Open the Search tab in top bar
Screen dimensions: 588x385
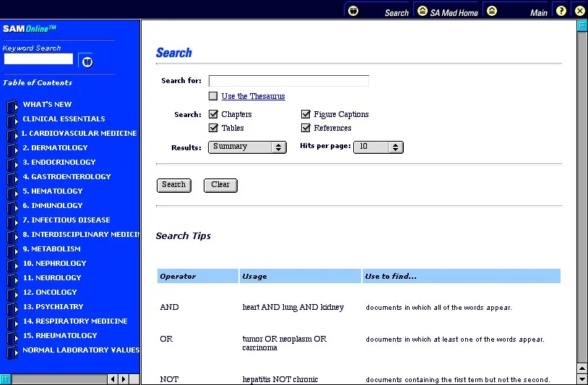coord(397,13)
